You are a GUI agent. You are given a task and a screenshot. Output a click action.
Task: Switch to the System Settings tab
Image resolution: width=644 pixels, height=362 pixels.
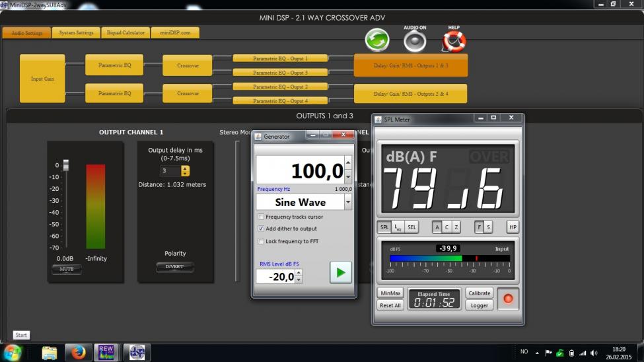(x=76, y=32)
